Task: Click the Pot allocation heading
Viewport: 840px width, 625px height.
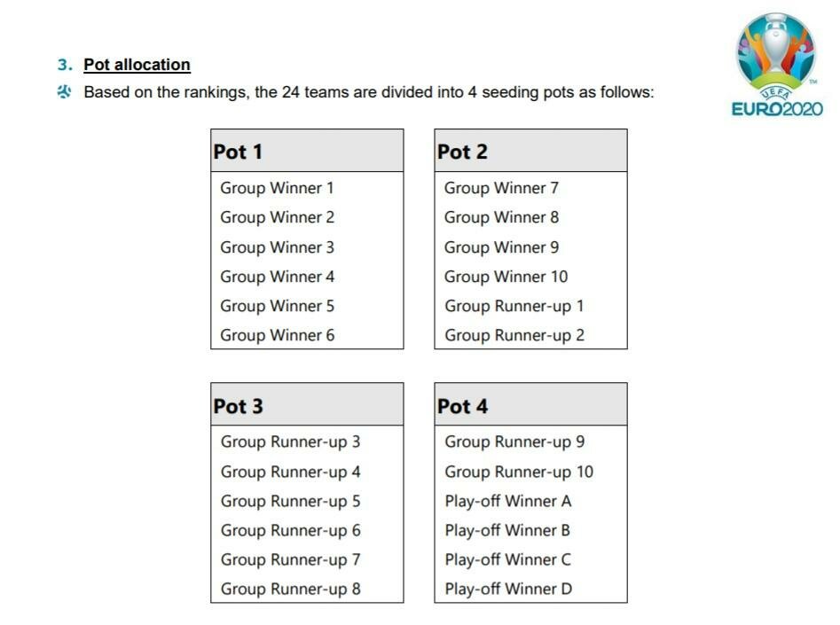Action: (x=137, y=65)
